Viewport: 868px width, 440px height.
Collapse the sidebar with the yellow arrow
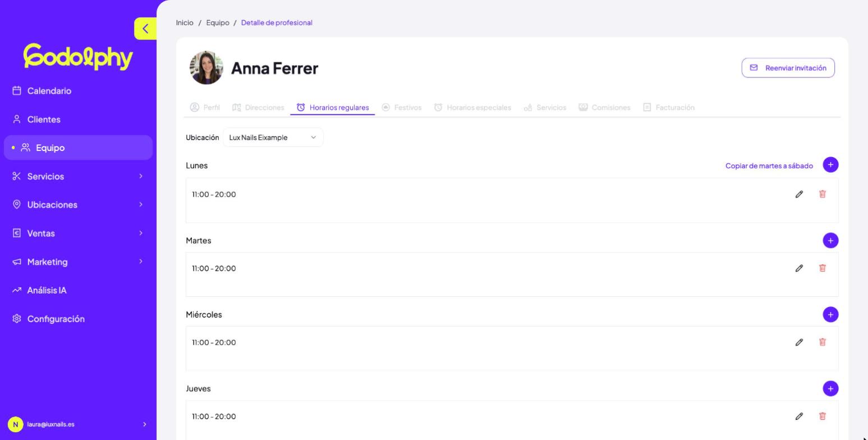(145, 29)
